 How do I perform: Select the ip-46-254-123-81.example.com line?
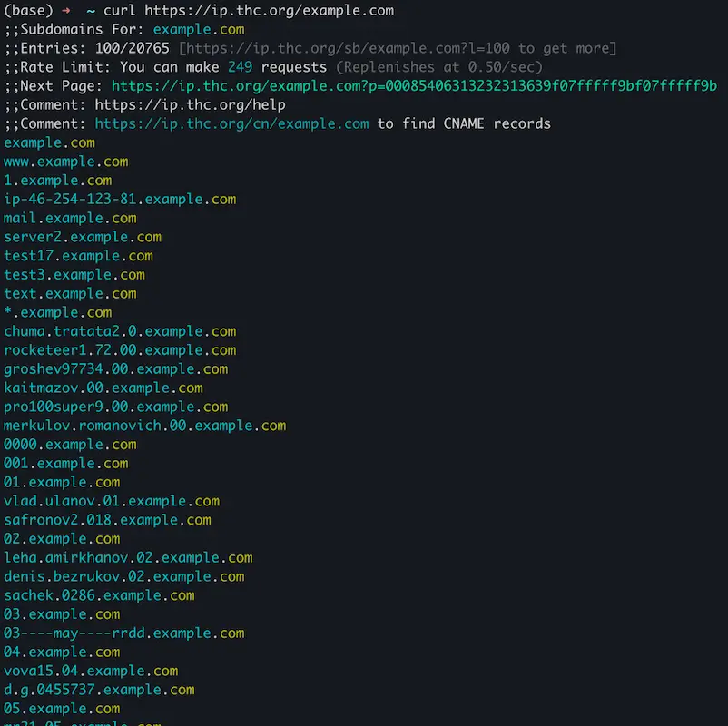118,199
